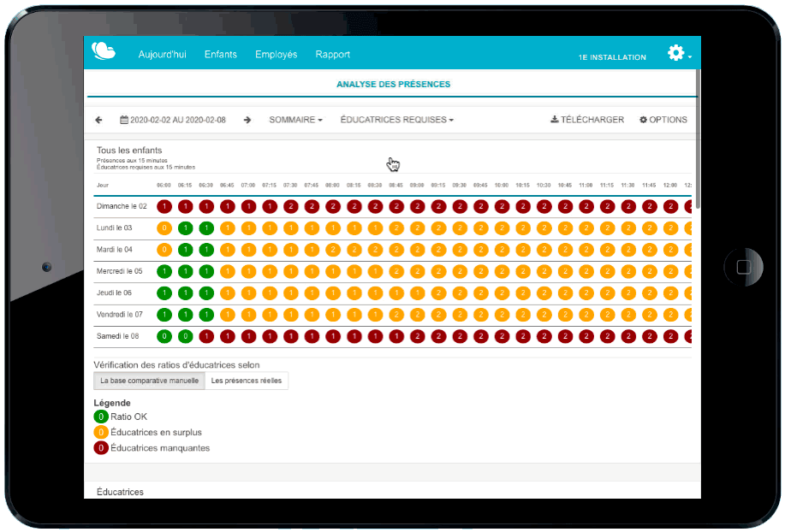785x532 pixels.
Task: Click the small gear icon beside Options
Action: (643, 120)
